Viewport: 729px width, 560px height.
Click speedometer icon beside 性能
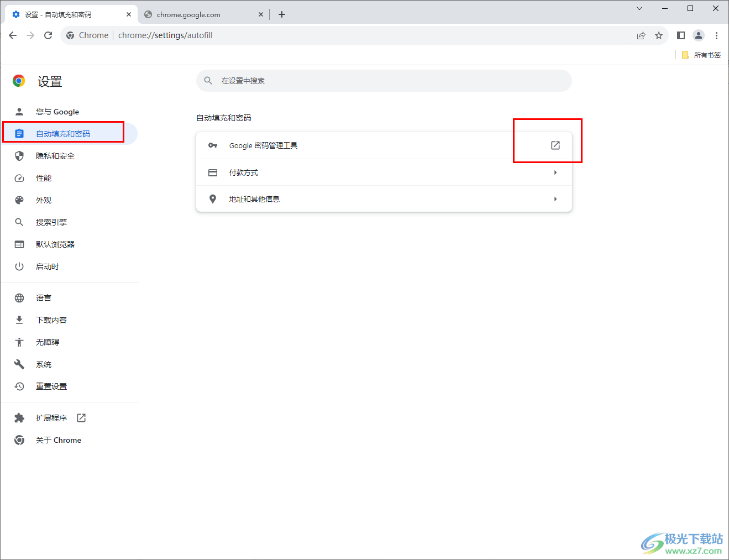pos(19,178)
